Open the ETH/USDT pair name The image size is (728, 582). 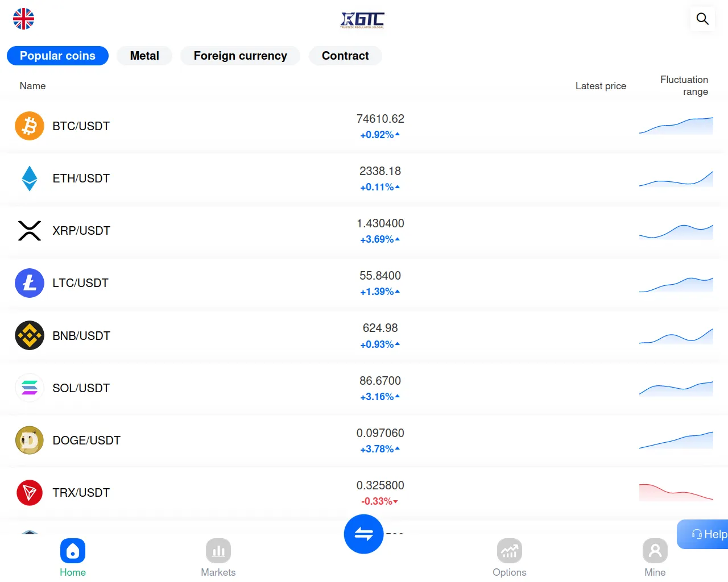(x=81, y=178)
